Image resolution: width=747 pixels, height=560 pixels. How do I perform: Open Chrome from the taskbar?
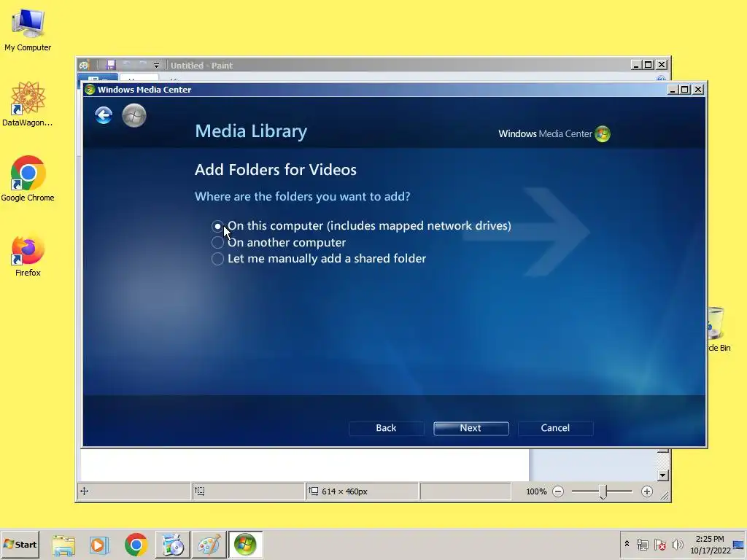click(136, 545)
